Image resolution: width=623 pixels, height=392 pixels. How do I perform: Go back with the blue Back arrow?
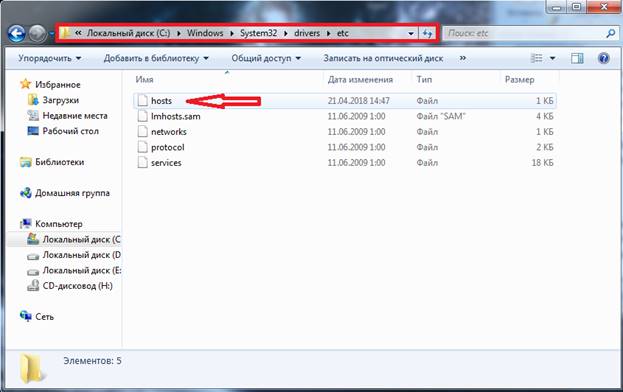pos(16,34)
